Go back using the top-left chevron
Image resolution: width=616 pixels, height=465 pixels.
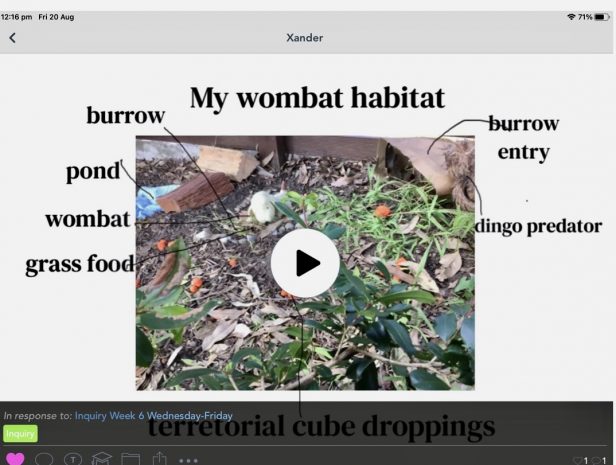click(x=13, y=38)
